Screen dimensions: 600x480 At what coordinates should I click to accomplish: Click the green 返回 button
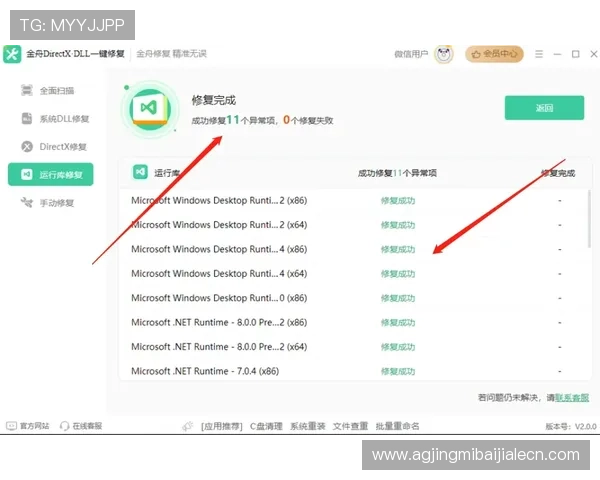[x=544, y=108]
